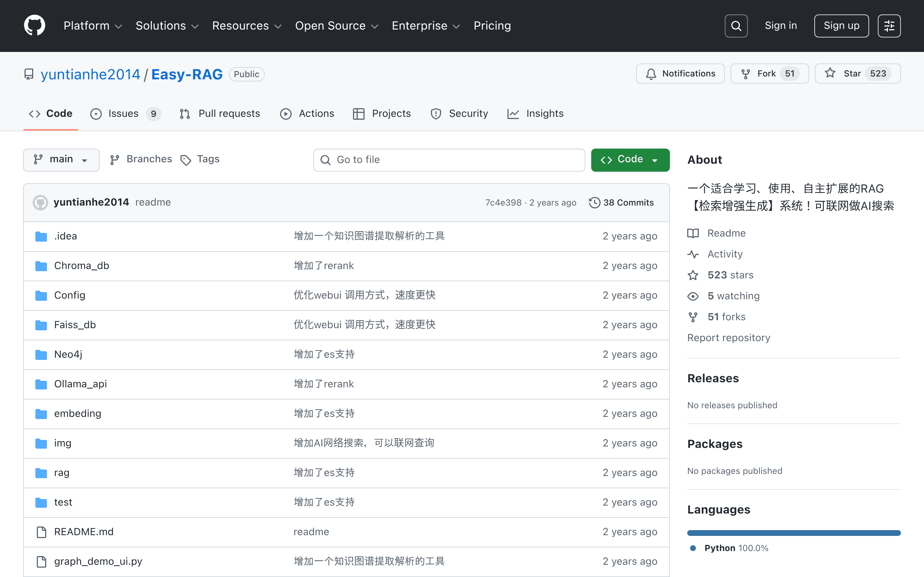The image size is (924, 577).
Task: Click the GitHub Octocat logo
Action: tap(34, 26)
